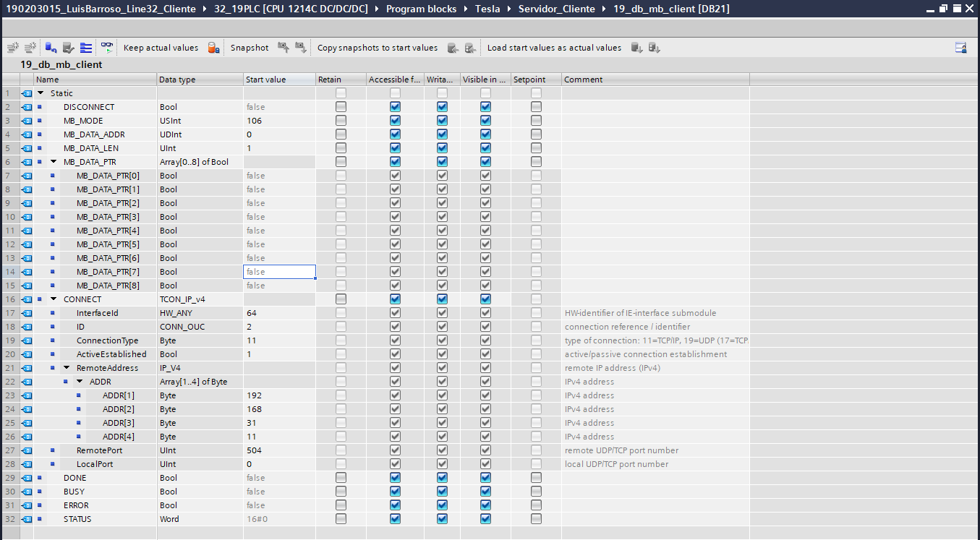Collapse the Static section
Screen dimensions: 980x540
point(41,93)
